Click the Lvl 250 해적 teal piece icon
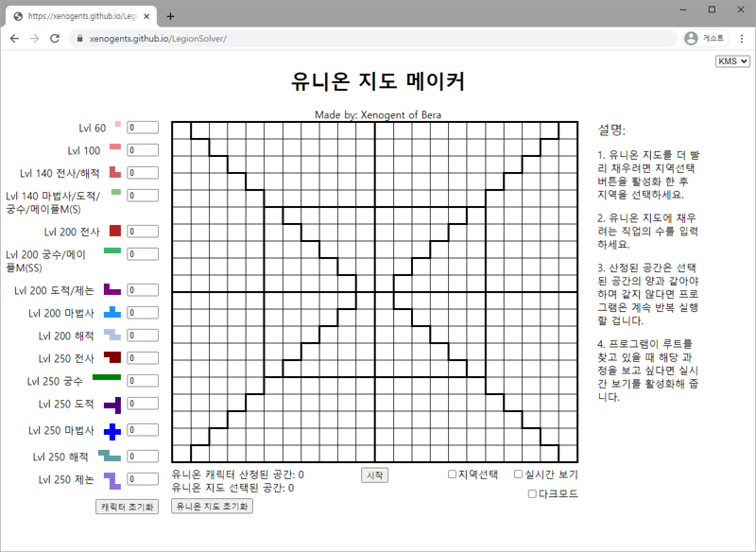Viewport: 756px width, 552px height. point(110,456)
